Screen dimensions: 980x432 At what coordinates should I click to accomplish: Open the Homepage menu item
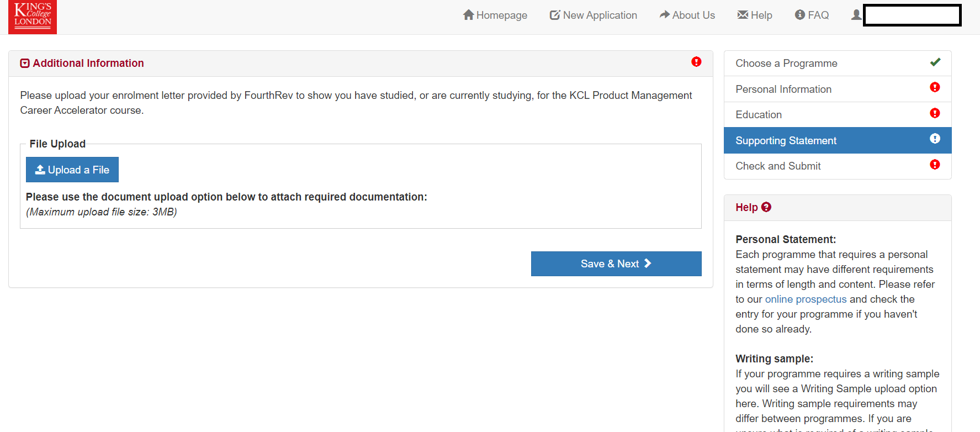click(x=495, y=15)
